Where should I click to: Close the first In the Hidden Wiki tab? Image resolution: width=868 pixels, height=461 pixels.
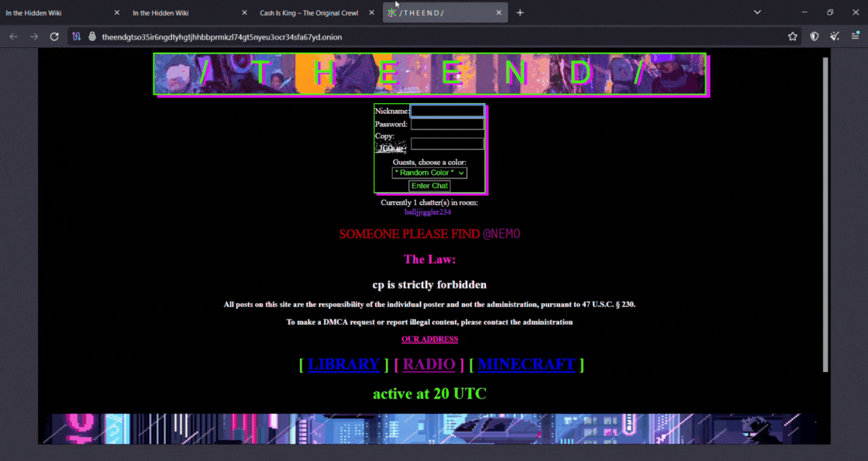(117, 12)
